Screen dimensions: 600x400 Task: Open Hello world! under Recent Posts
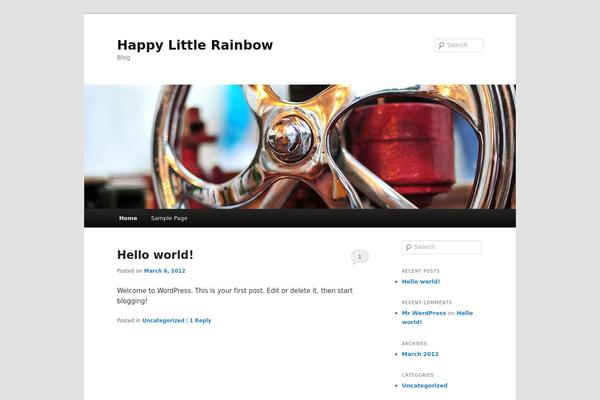[421, 282]
